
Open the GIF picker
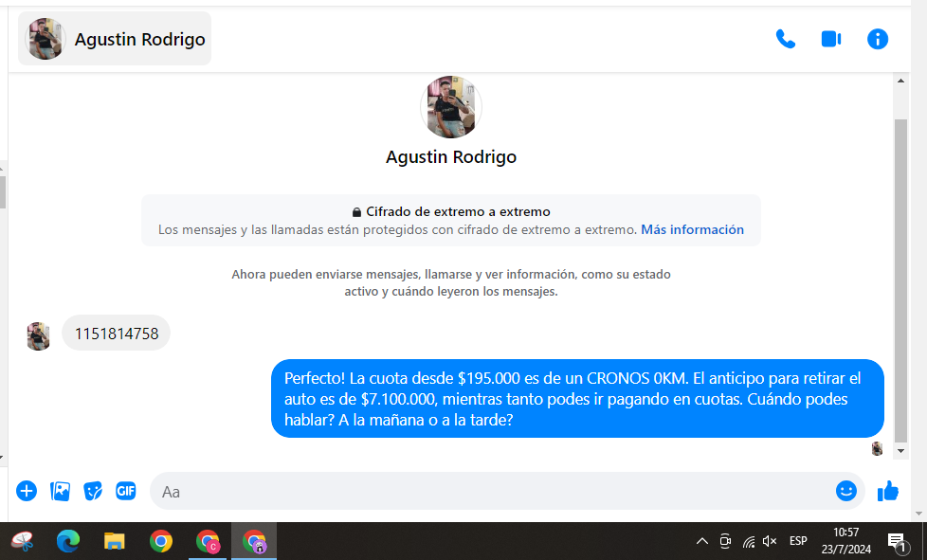pos(125,491)
